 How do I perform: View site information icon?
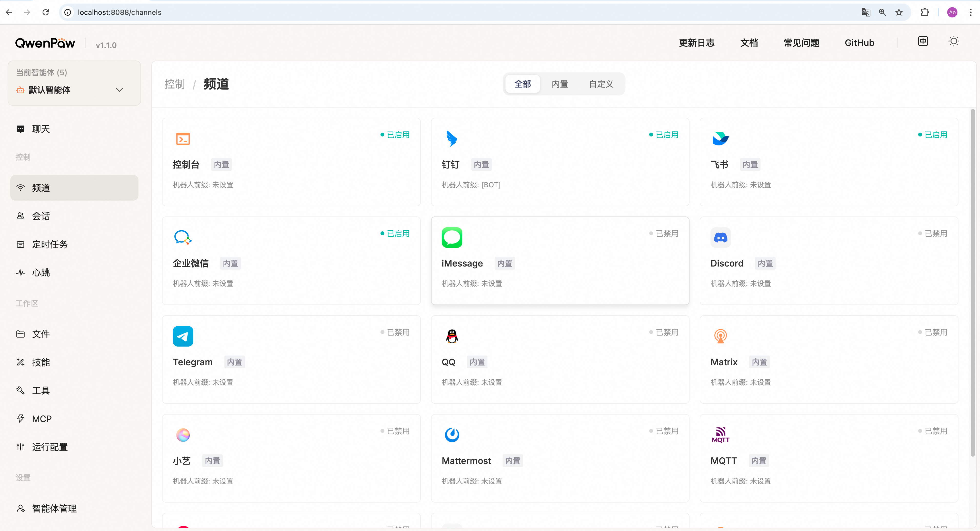pos(68,12)
